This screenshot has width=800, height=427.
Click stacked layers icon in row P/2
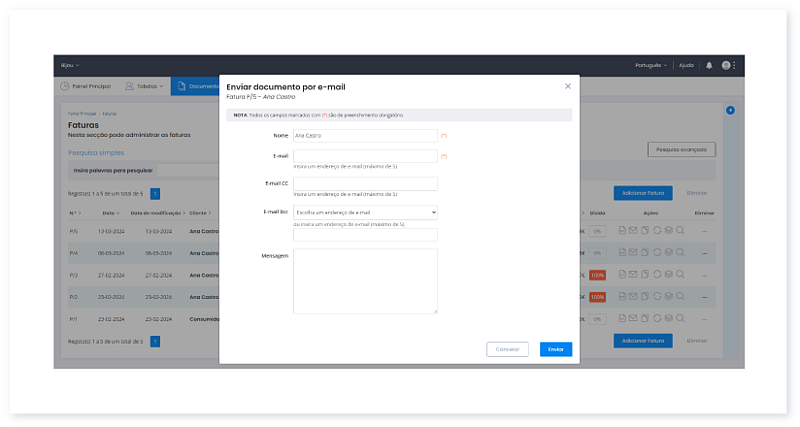click(668, 296)
